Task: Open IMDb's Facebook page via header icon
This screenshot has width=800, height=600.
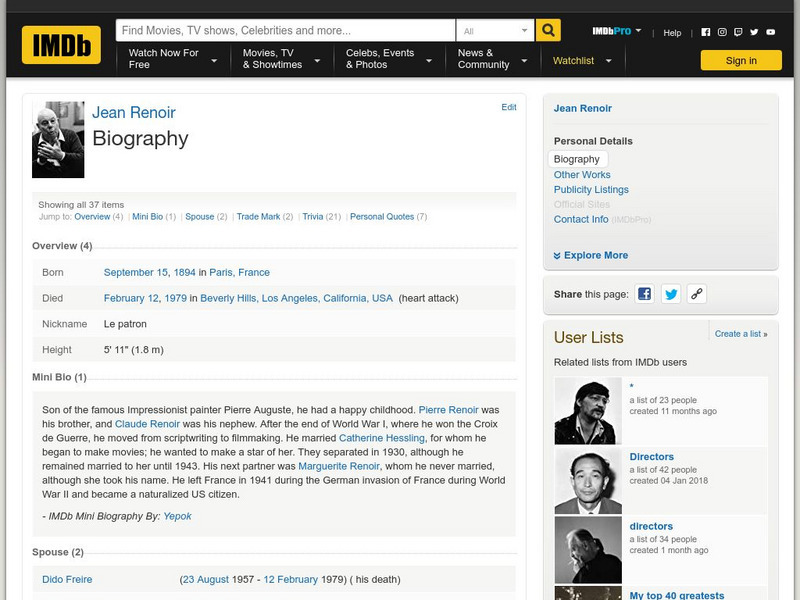Action: [x=706, y=31]
